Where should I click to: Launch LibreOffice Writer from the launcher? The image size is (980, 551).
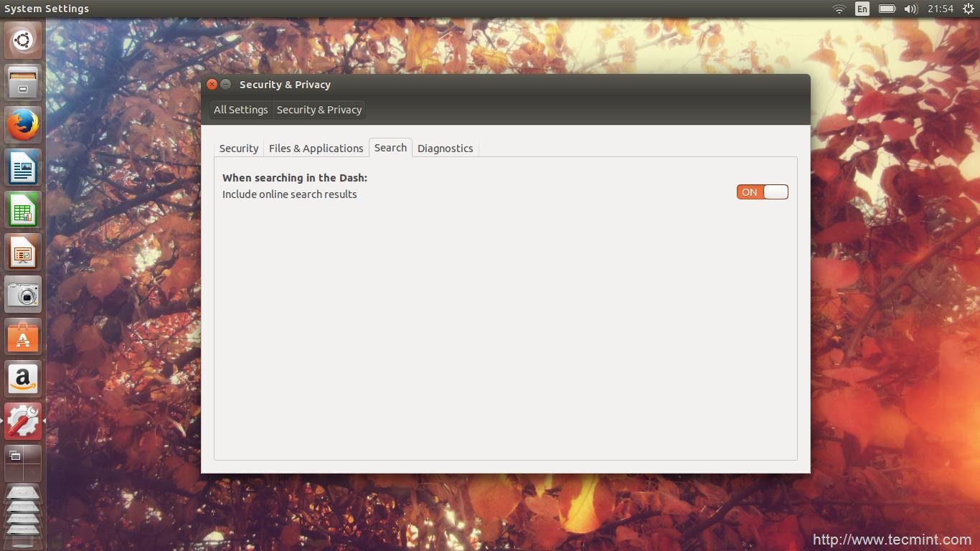click(23, 167)
